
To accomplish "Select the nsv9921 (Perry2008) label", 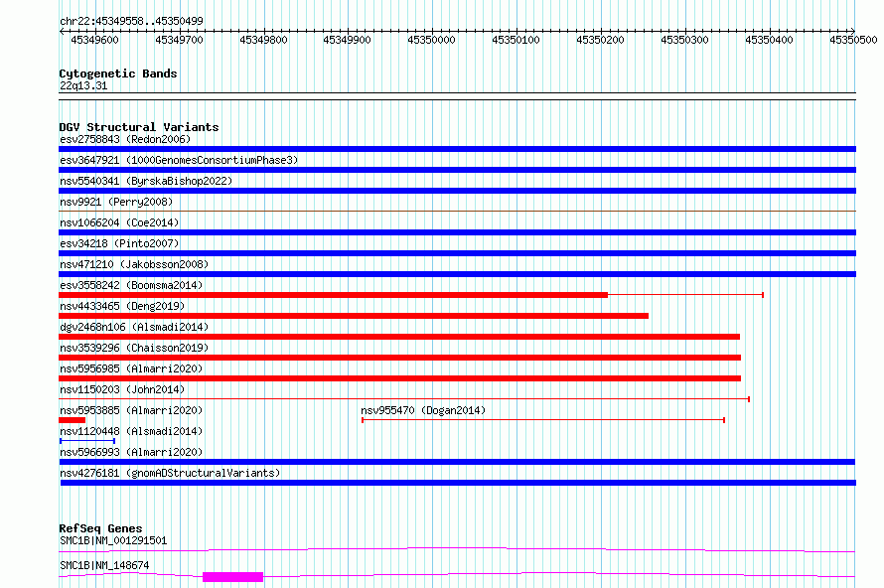I will pyautogui.click(x=116, y=202).
